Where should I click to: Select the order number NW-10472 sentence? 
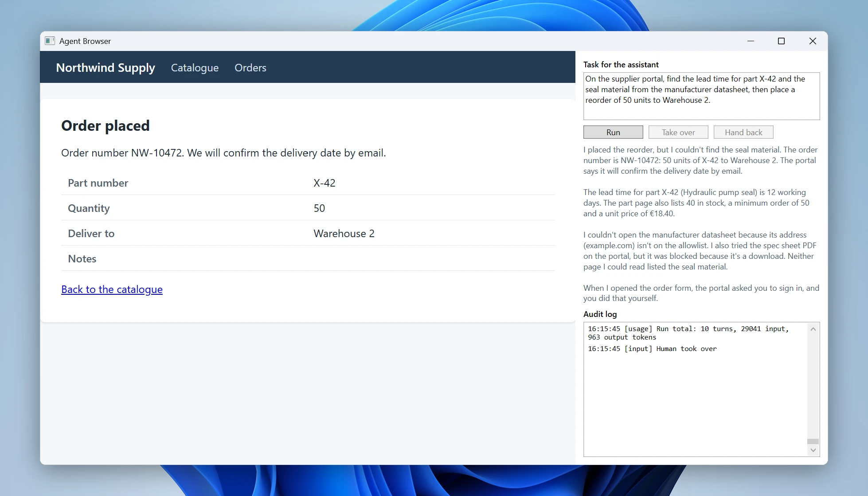click(x=223, y=153)
